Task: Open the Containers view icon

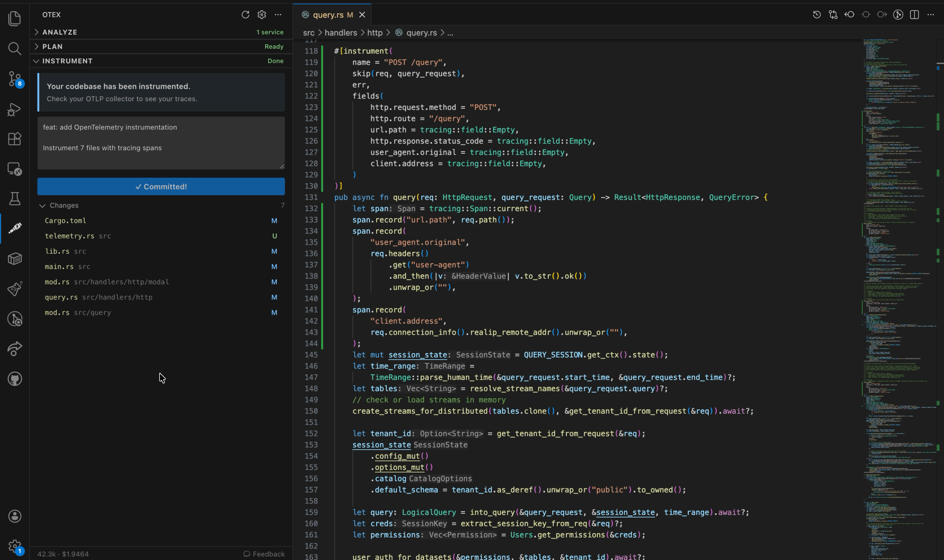Action: click(15, 258)
